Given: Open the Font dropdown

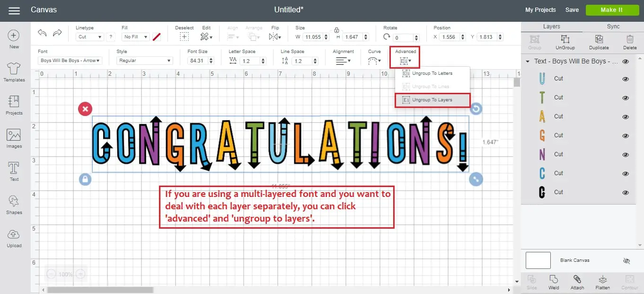Looking at the screenshot, I should pos(70,60).
